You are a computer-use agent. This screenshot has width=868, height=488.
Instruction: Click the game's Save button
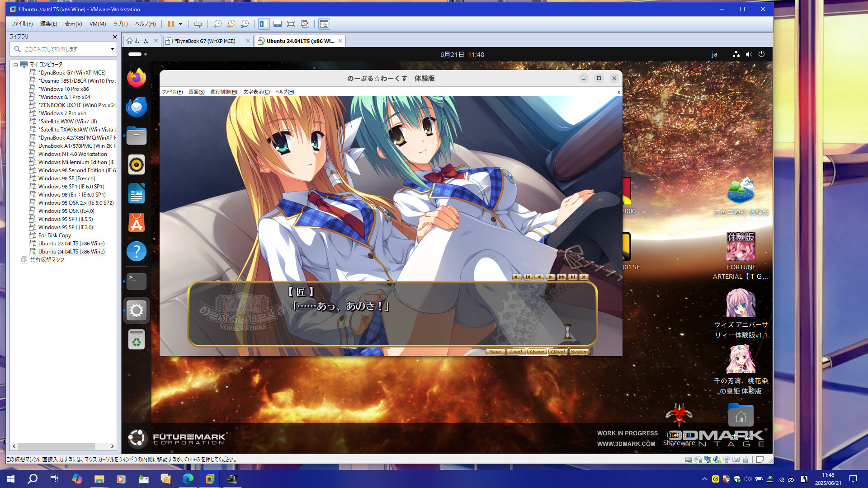click(x=495, y=352)
